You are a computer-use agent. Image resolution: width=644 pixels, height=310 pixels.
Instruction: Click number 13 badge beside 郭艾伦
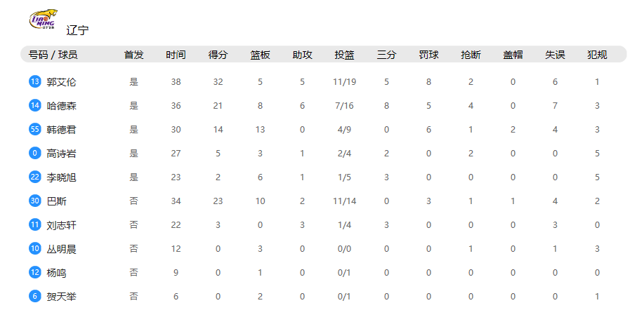point(35,81)
